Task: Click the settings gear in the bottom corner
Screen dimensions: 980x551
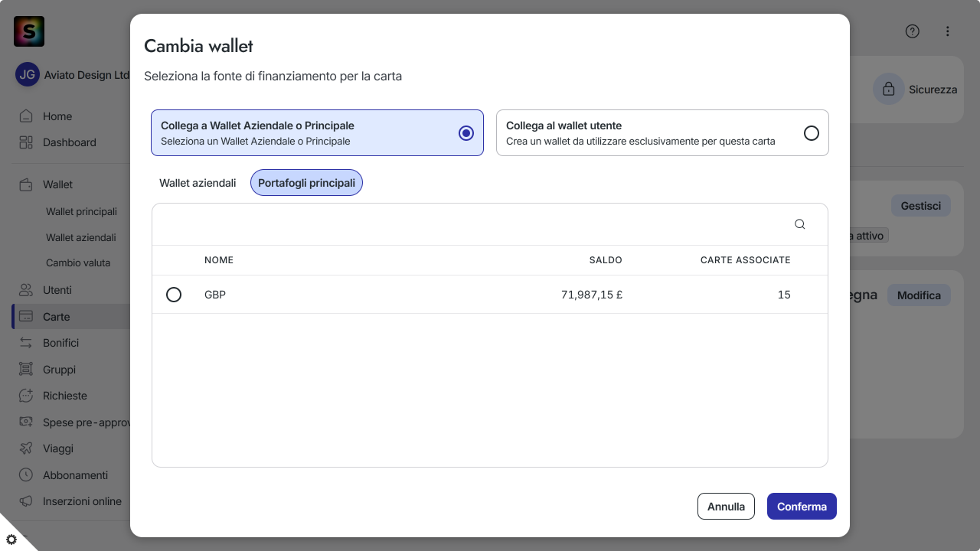Action: (x=11, y=540)
